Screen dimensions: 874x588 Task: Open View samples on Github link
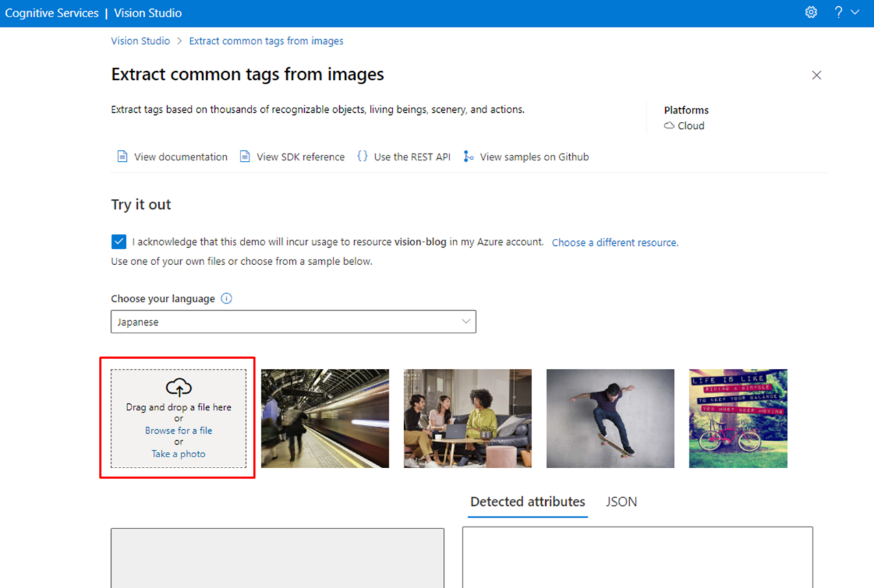coord(534,157)
